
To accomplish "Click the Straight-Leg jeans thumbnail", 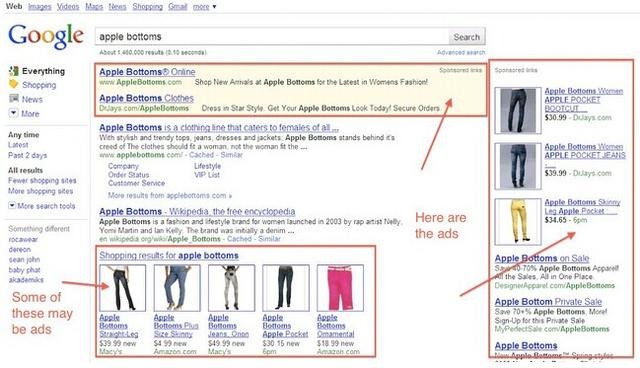I will 122,288.
